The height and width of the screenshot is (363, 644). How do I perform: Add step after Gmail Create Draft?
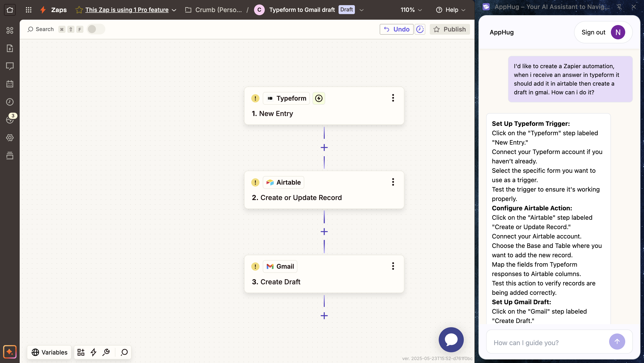324,316
